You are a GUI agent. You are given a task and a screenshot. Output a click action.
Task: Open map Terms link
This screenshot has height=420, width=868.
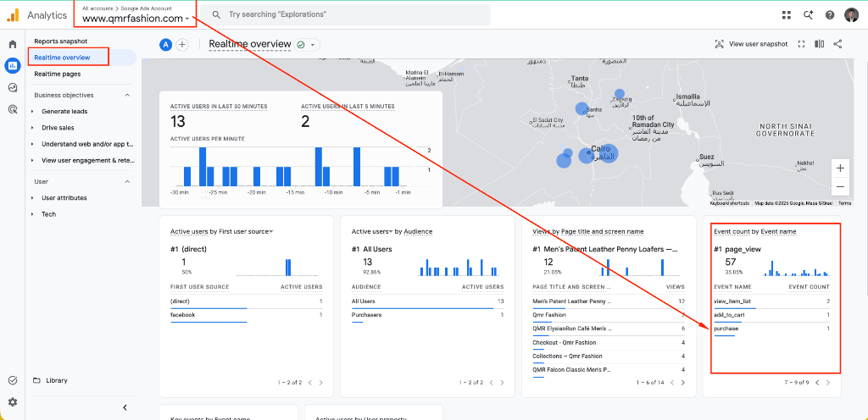(x=844, y=203)
